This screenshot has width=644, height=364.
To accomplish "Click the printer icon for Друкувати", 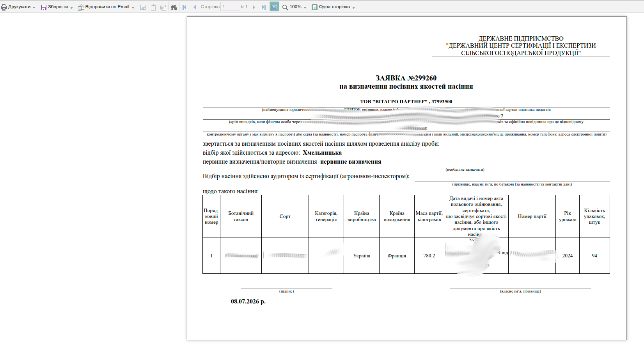I will tap(4, 7).
